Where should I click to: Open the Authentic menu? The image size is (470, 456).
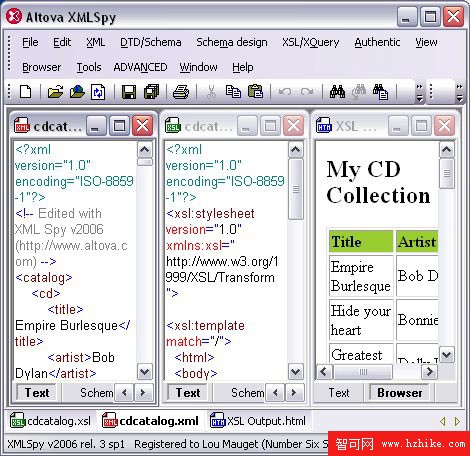tap(377, 42)
